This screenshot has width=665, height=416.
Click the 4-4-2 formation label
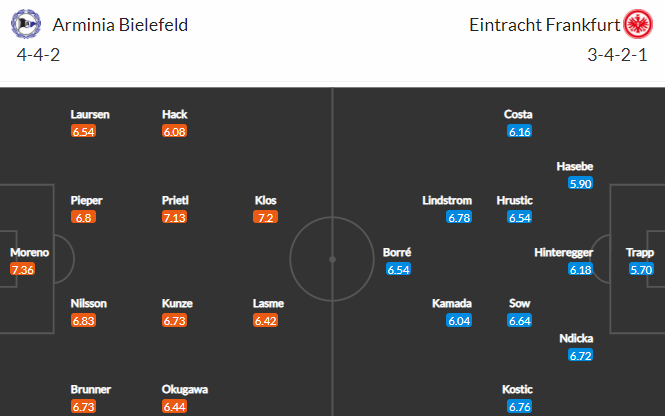click(39, 54)
